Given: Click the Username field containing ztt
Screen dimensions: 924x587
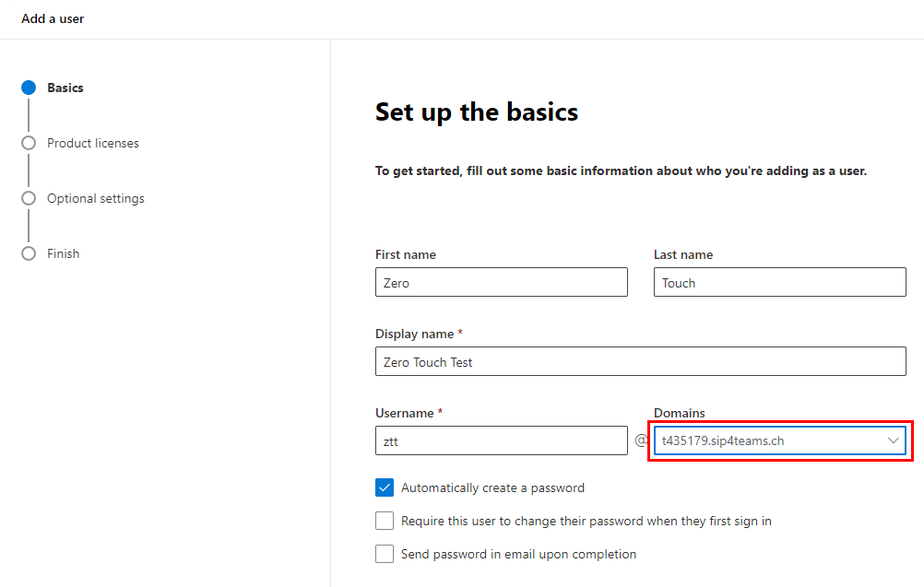Looking at the screenshot, I should (502, 440).
